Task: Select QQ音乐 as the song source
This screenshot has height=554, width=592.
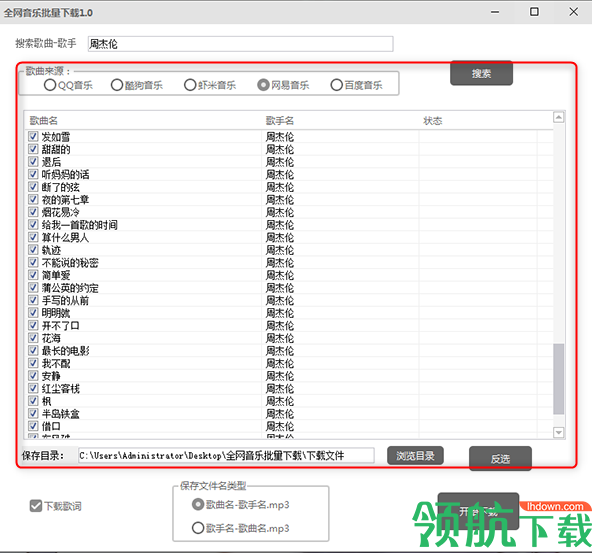Action: tap(50, 85)
